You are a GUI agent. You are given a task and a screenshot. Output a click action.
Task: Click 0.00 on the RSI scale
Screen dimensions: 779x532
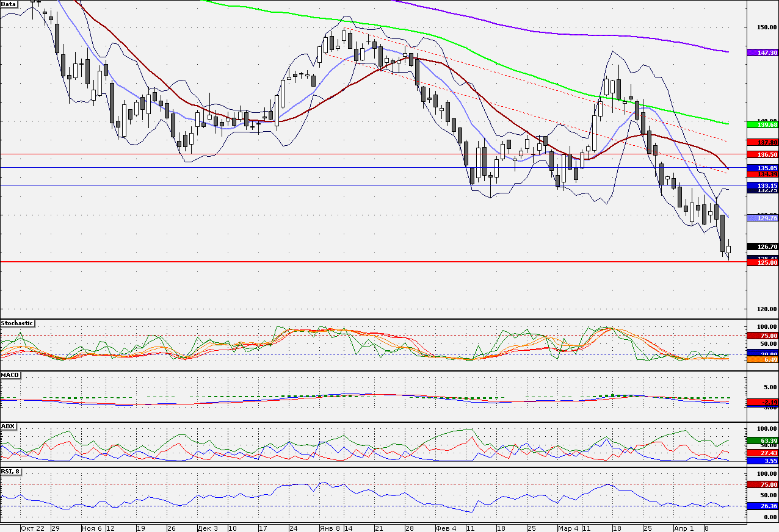click(x=770, y=517)
